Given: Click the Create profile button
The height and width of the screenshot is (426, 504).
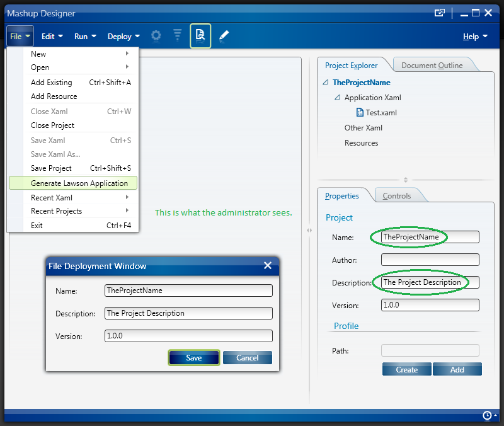Looking at the screenshot, I should [x=406, y=370].
